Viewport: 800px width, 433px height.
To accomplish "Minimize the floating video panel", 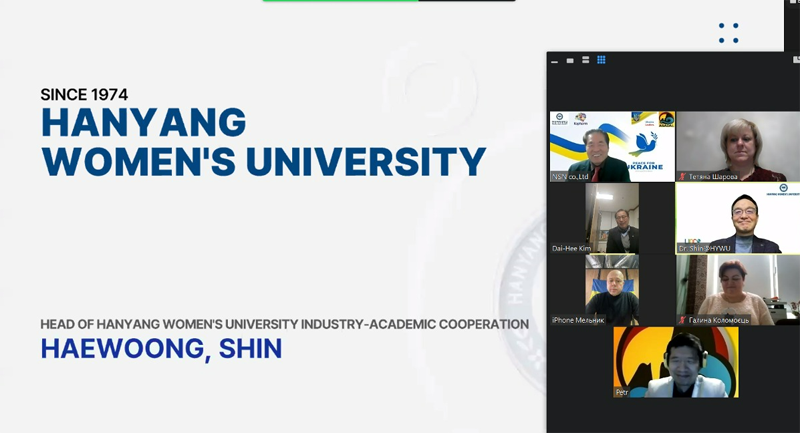I will tap(555, 60).
